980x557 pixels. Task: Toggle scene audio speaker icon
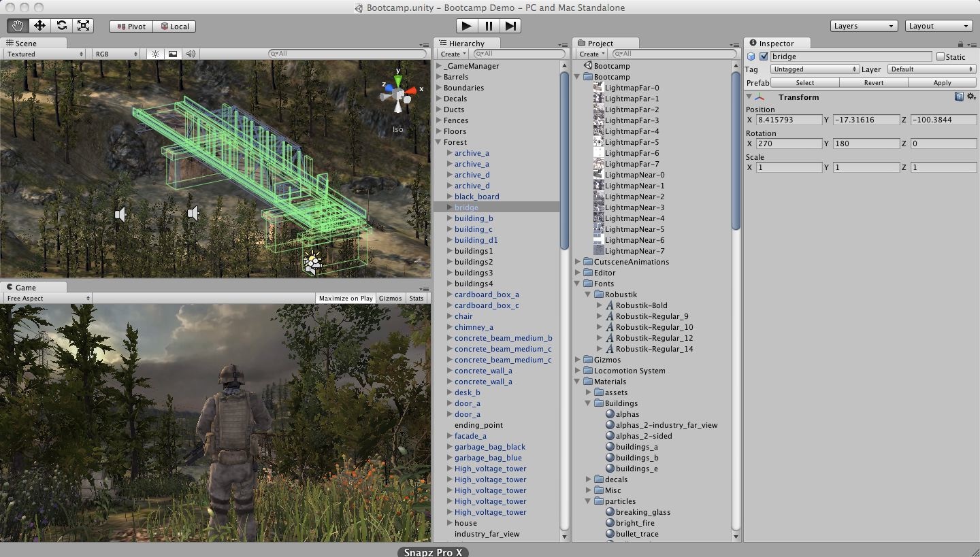coord(191,54)
